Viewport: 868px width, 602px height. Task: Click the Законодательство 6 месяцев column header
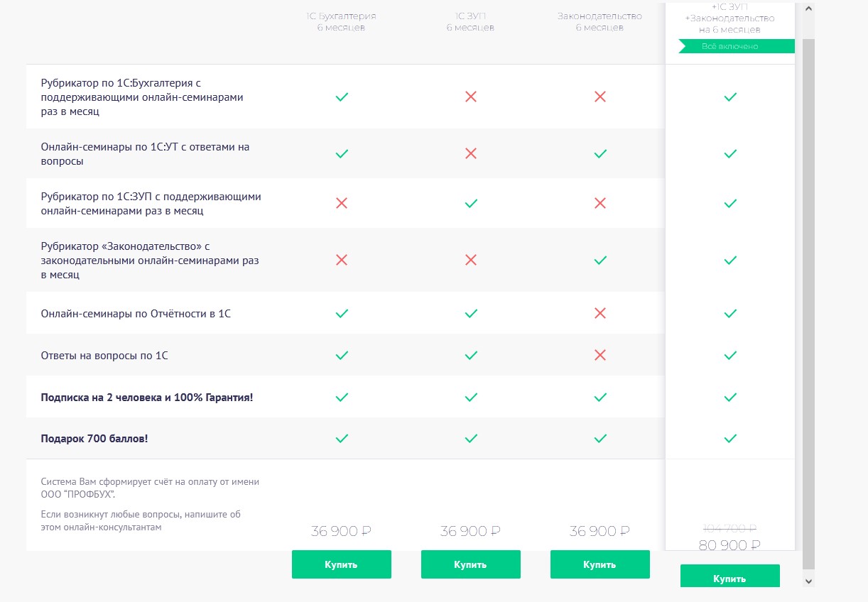[x=600, y=21]
